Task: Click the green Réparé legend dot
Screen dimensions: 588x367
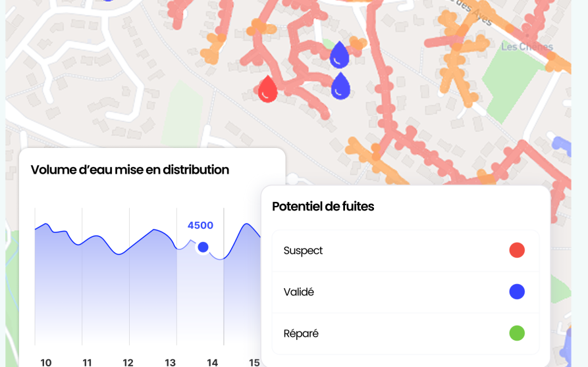Action: click(x=517, y=333)
